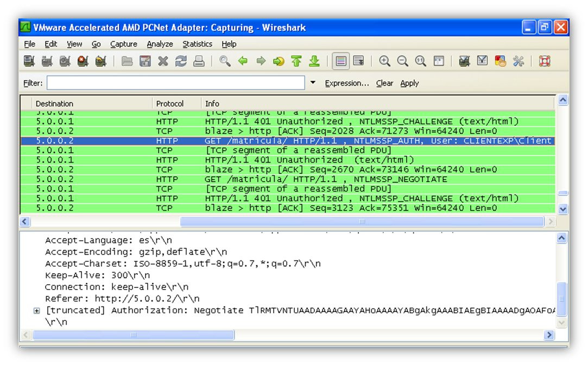Image resolution: width=588 pixels, height=366 pixels.
Task: Click the Connection: keep-alive line
Action: click(117, 287)
